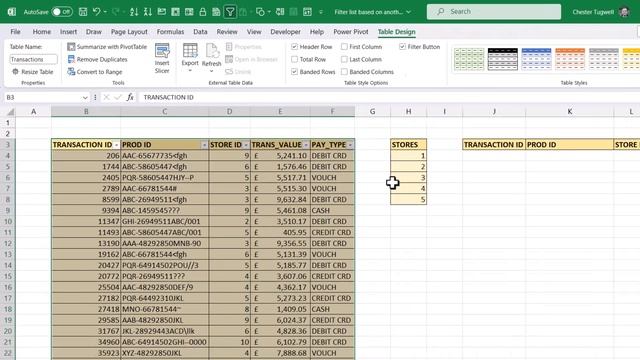Click the padlock Protect Sheet icon
The height and width of the screenshot is (360, 640).
click(202, 12)
